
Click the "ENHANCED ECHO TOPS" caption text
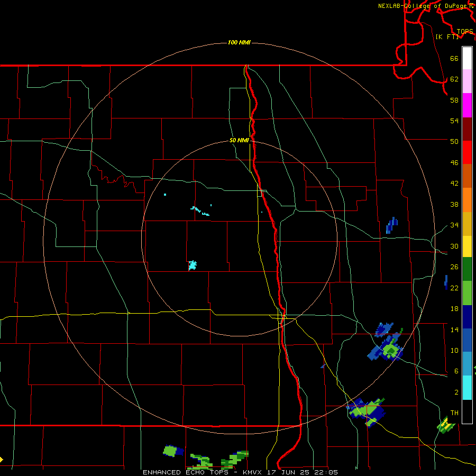(x=186, y=472)
